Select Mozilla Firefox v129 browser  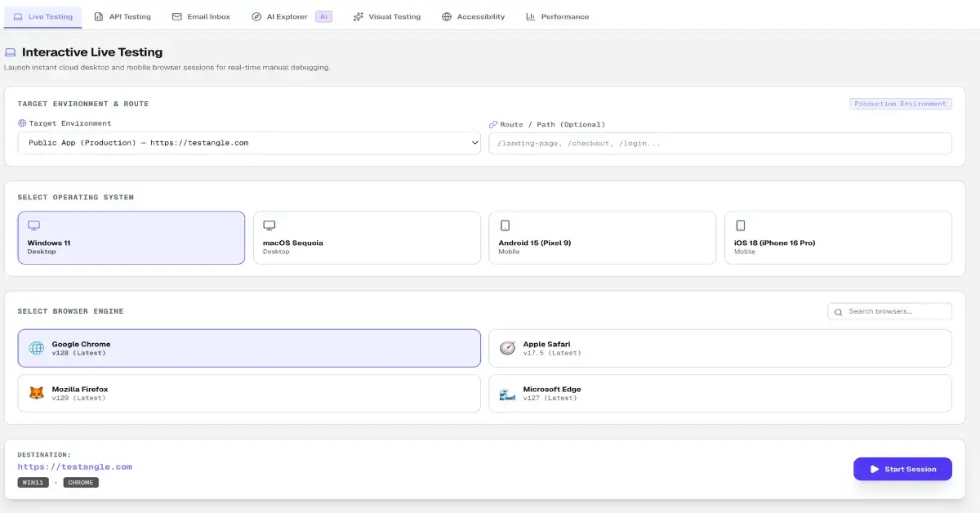[249, 393]
